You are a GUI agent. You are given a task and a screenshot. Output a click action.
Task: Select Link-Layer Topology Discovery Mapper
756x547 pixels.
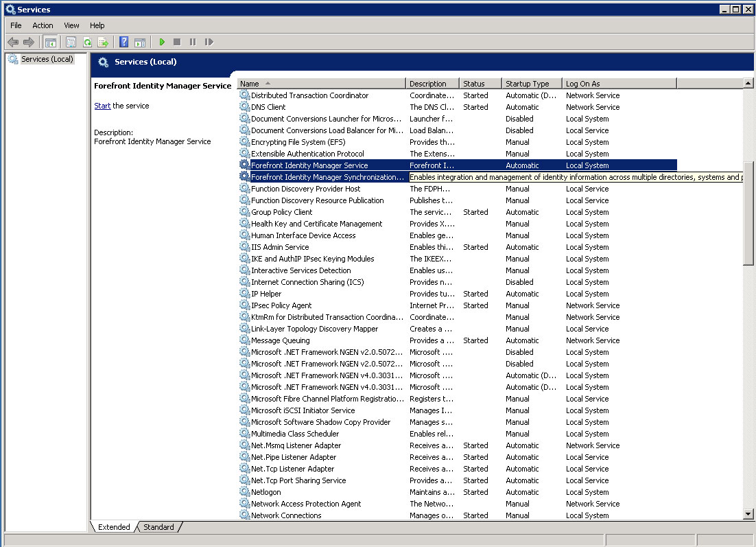(x=458, y=329)
